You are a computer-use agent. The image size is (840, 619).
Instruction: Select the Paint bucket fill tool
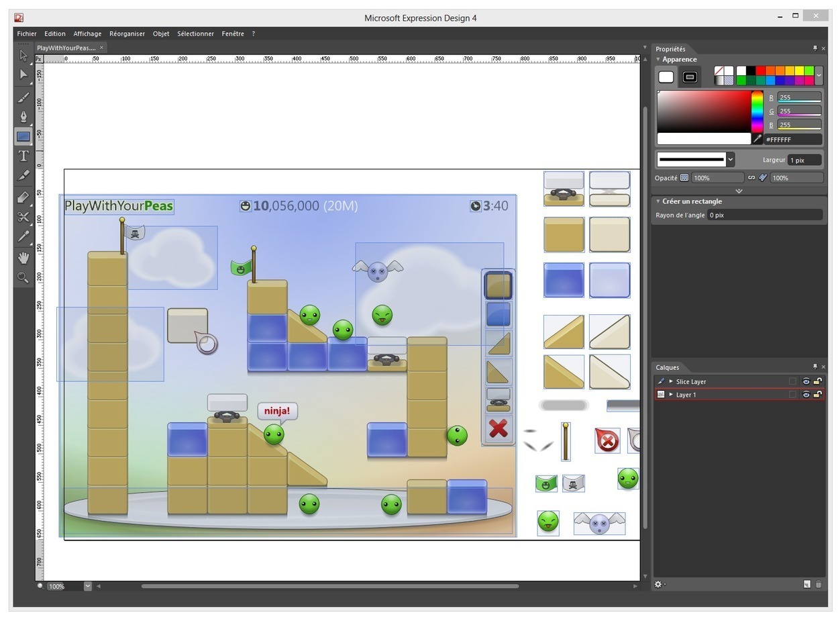23,197
